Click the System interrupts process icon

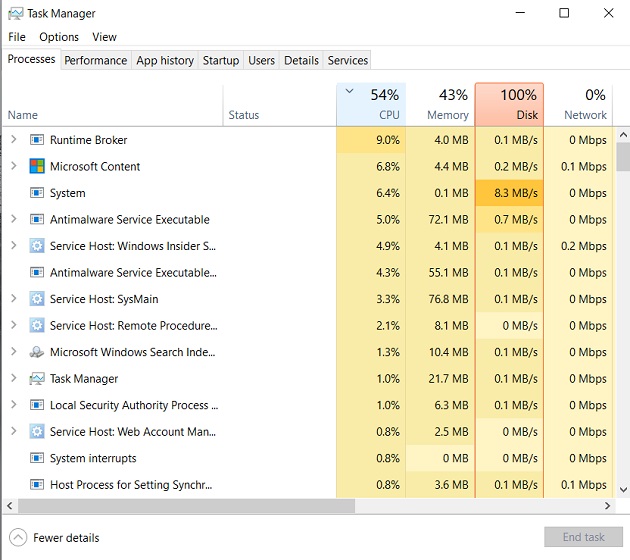pos(37,458)
